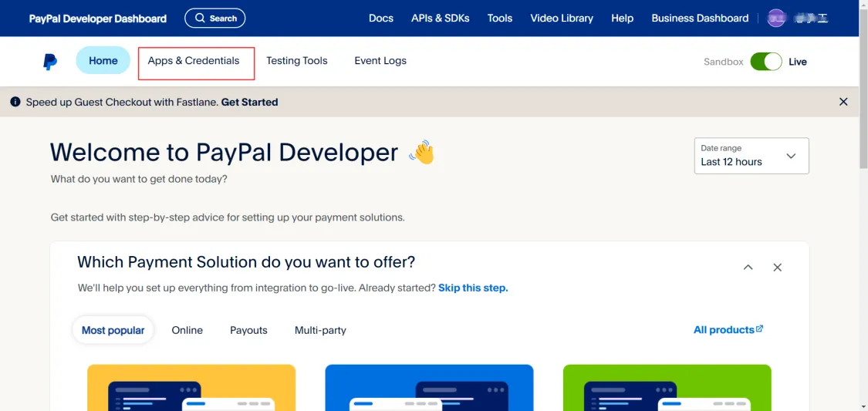Screen dimensions: 868x411
Task: Open Video Library link
Action: (x=562, y=19)
